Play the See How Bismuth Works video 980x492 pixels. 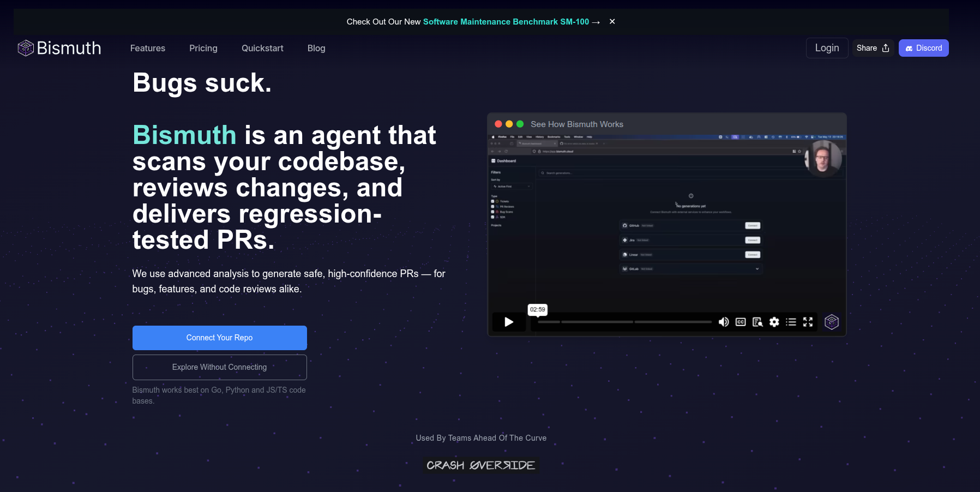point(509,322)
